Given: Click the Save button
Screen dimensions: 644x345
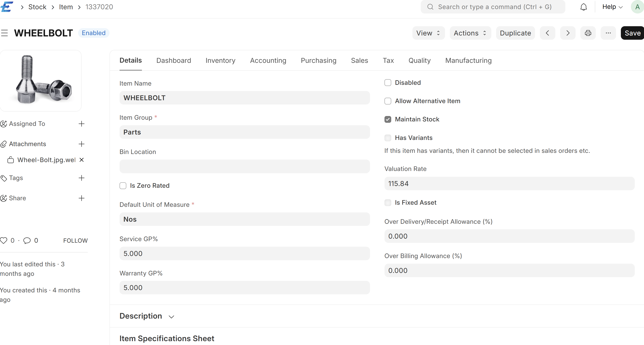Looking at the screenshot, I should [x=632, y=33].
